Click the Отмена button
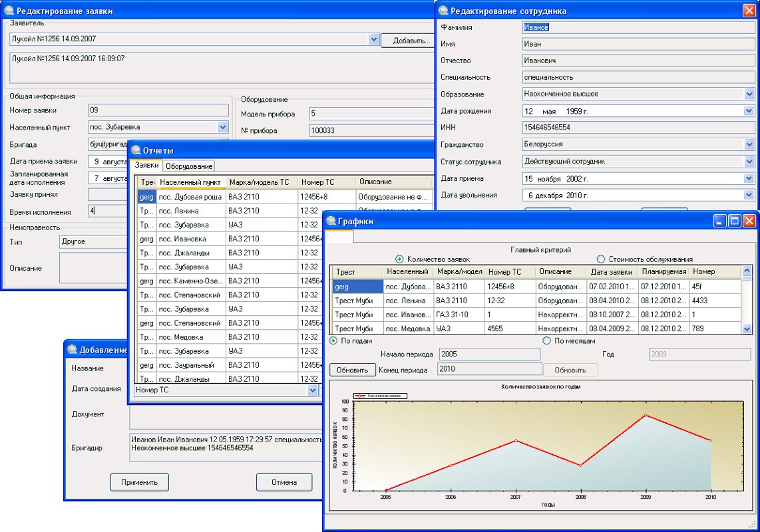Image resolution: width=760 pixels, height=532 pixels. pos(284,482)
